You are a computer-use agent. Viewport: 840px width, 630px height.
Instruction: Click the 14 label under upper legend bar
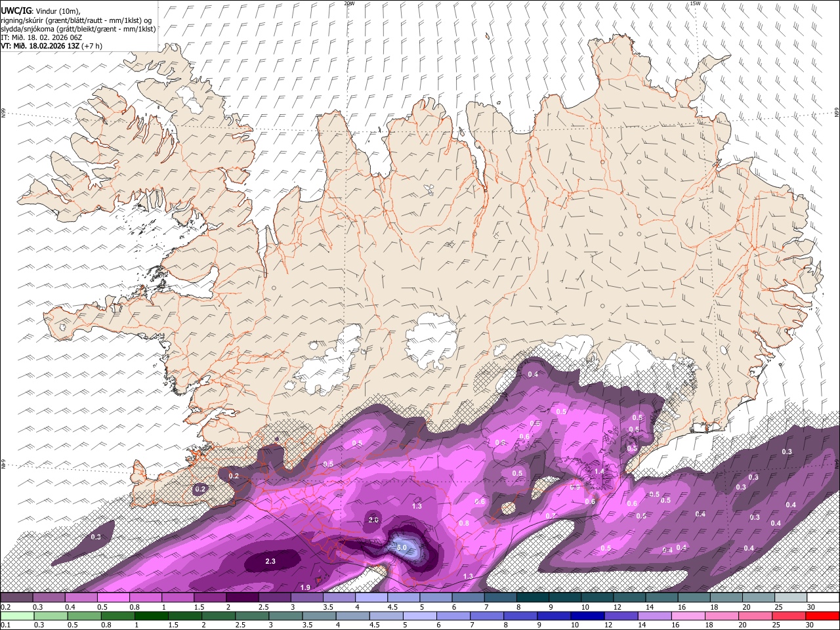[649, 607]
